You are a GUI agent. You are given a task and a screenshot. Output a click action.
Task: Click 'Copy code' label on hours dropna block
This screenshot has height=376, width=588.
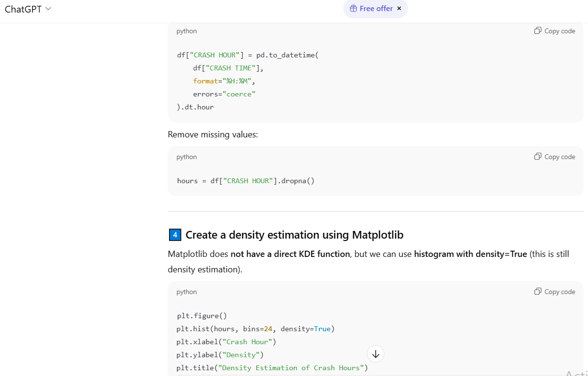(560, 157)
